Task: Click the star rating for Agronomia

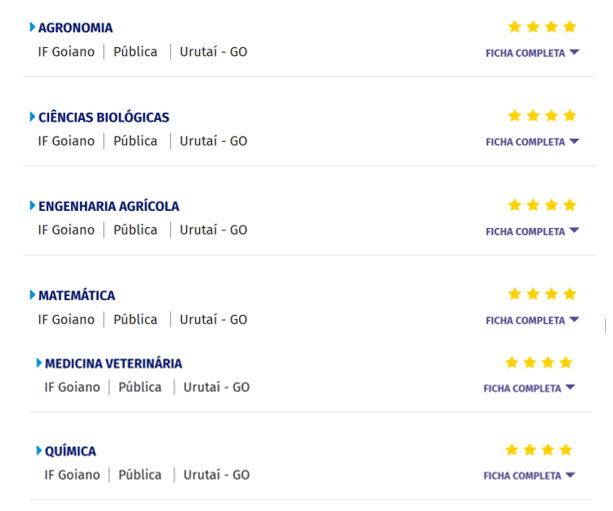Action: (542, 27)
